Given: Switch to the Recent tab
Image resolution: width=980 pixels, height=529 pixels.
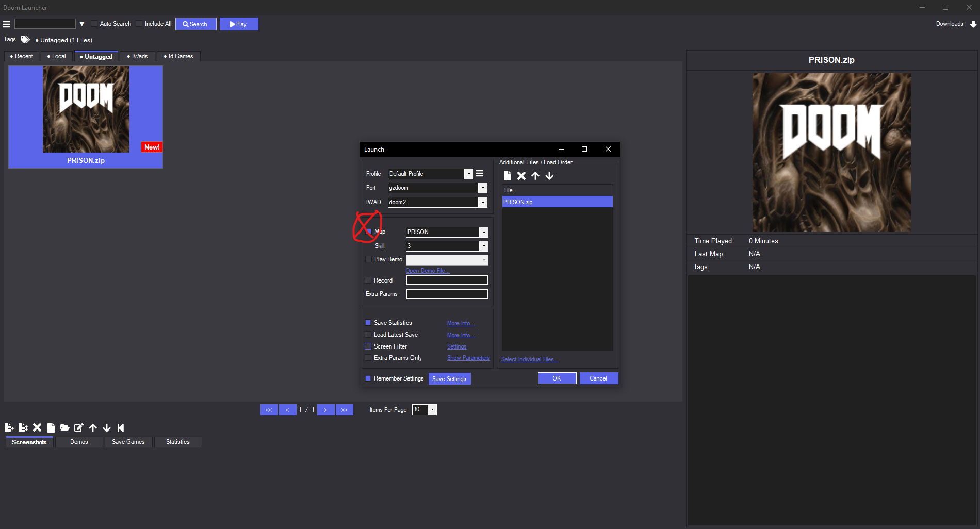Looking at the screenshot, I should coord(22,56).
